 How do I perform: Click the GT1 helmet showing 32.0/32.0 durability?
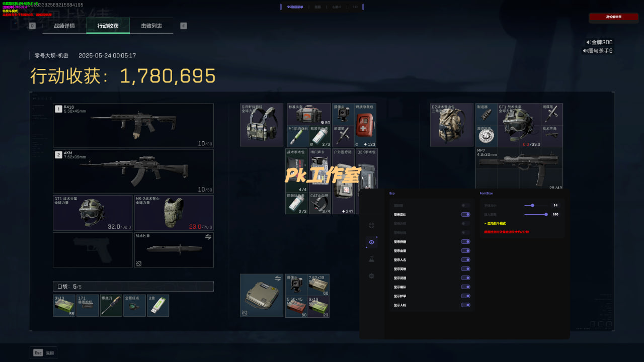tap(93, 213)
